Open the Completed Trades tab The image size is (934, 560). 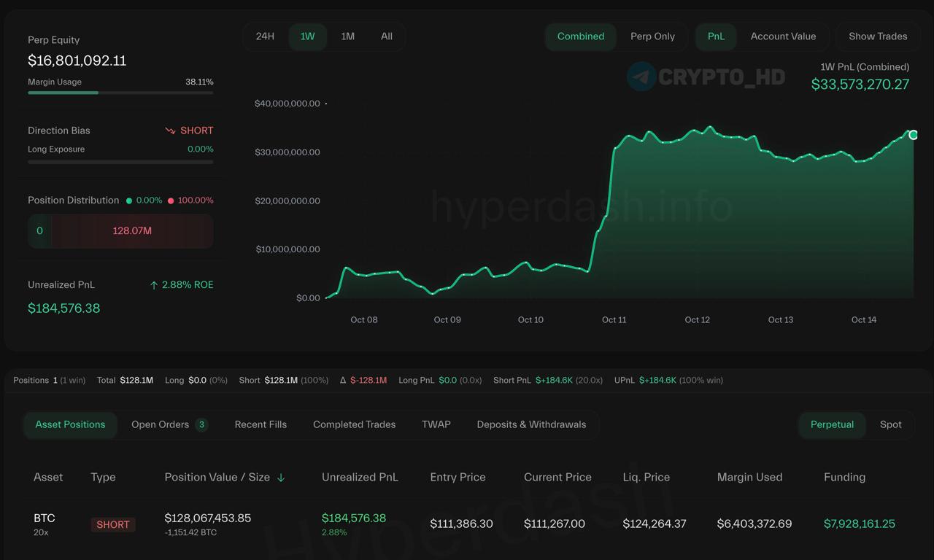(x=354, y=424)
